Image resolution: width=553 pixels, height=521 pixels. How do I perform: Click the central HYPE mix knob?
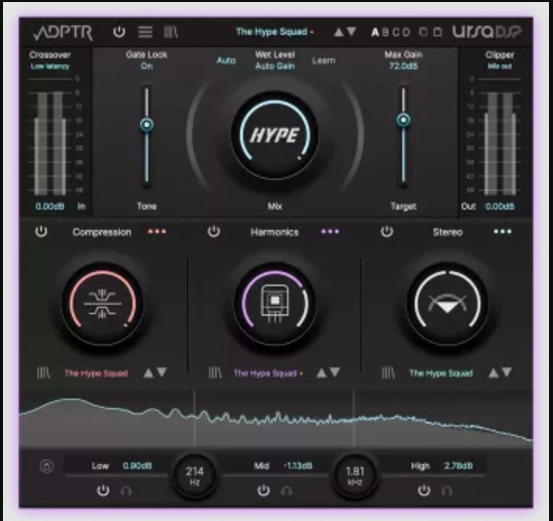[x=275, y=135]
